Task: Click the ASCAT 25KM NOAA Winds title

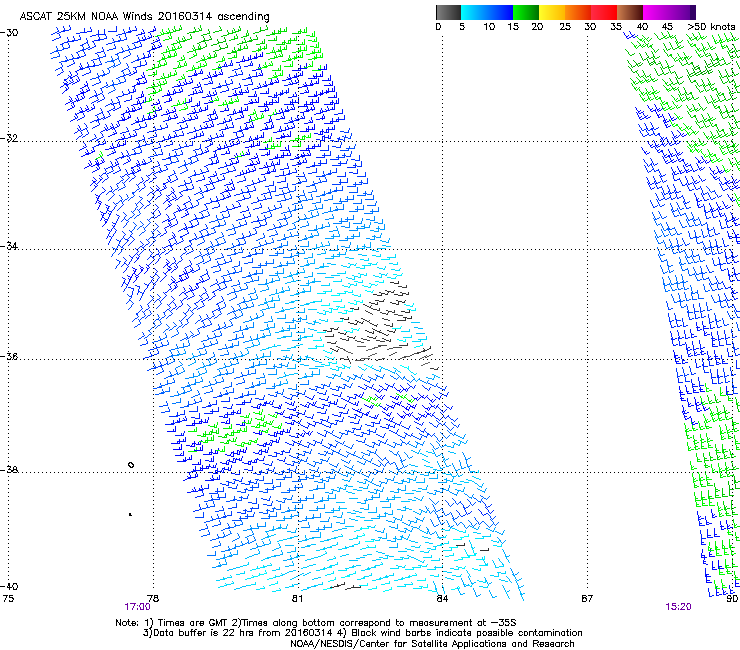Action: point(144,16)
